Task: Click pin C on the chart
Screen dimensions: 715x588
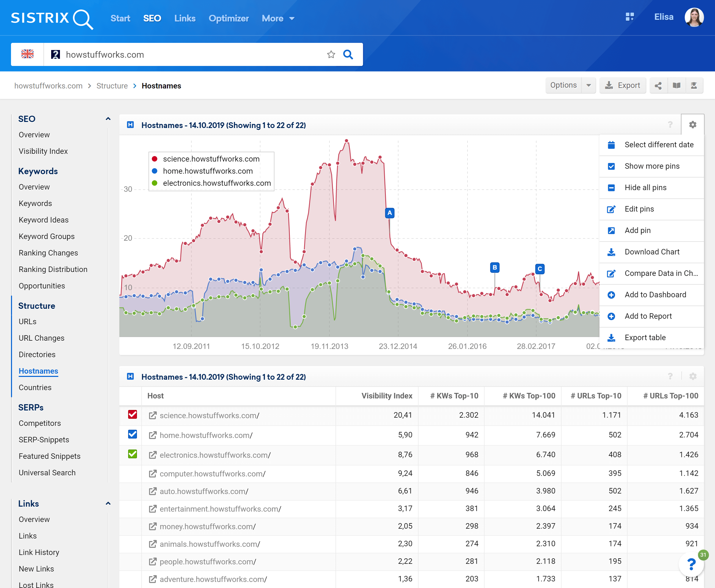Action: tap(540, 269)
